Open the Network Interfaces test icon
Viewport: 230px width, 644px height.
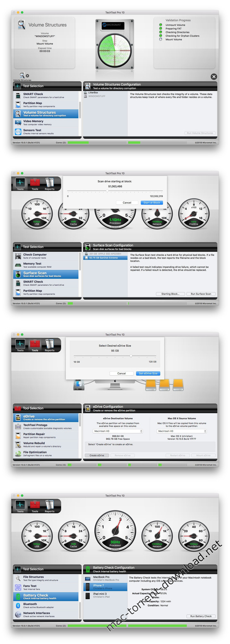pyautogui.click(x=18, y=614)
